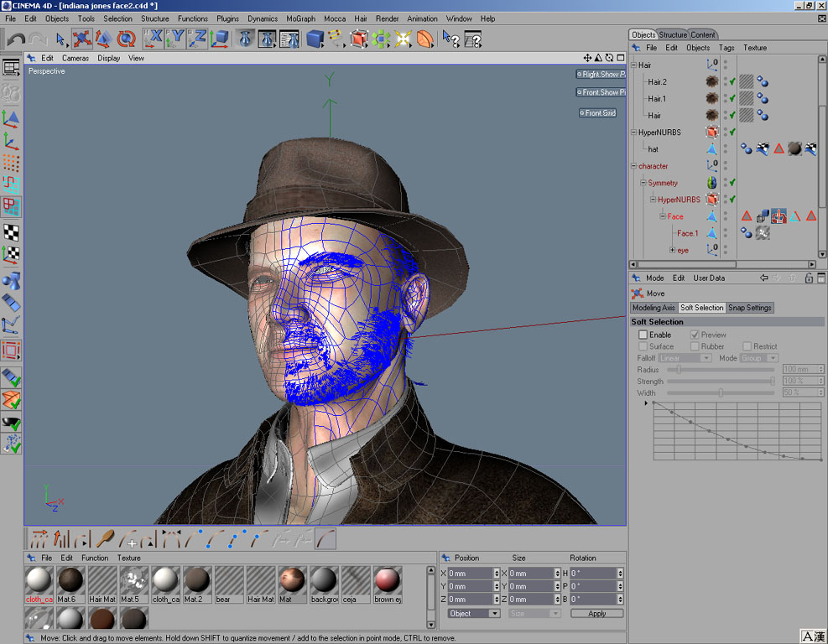This screenshot has height=644, width=828.
Task: Select the Polygons mode icon in left toolbar
Action: pos(11,206)
